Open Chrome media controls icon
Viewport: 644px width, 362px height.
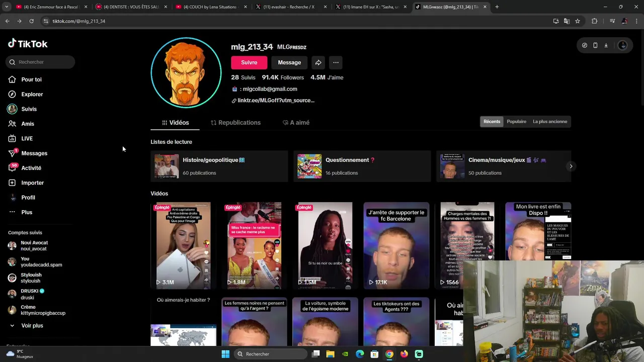click(x=612, y=21)
